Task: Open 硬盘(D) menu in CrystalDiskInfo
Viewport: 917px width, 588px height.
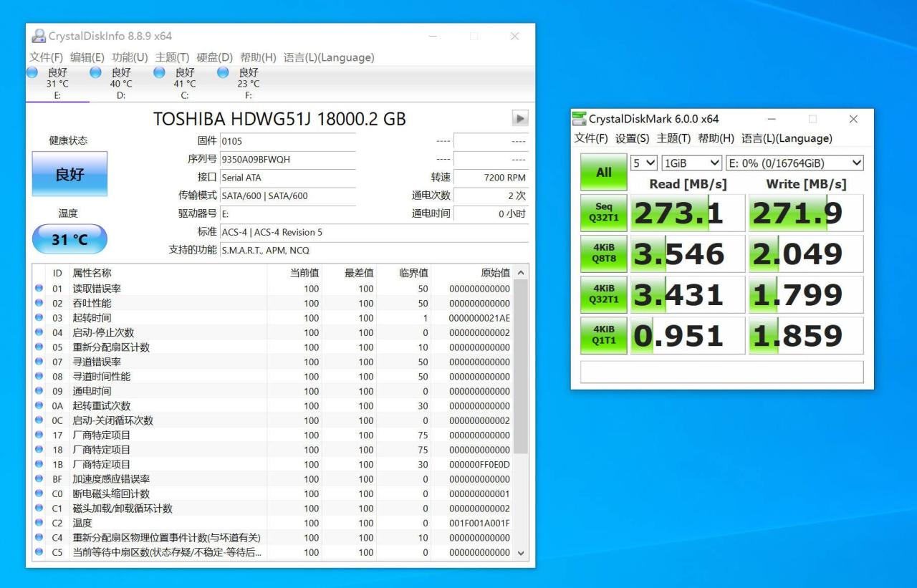Action: click(215, 57)
